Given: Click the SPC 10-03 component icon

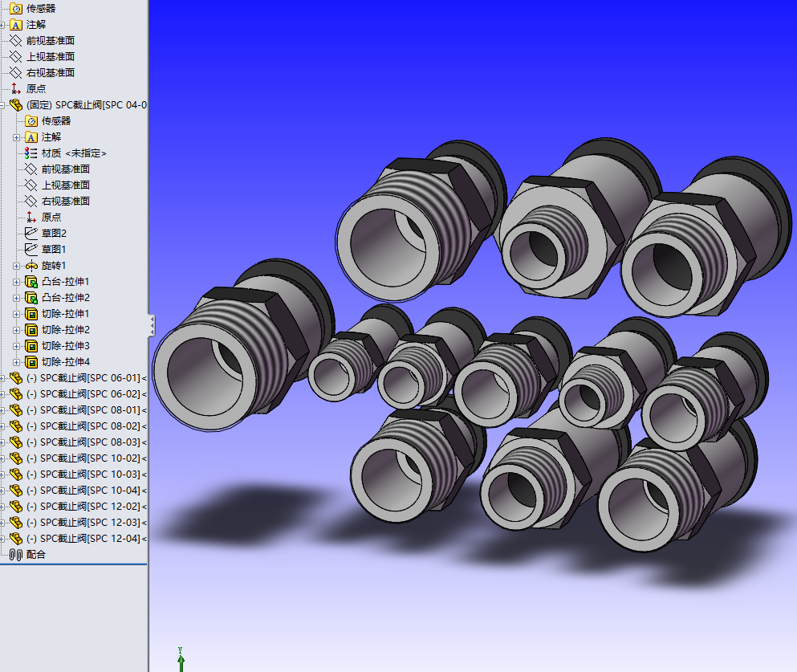Looking at the screenshot, I should [16, 474].
